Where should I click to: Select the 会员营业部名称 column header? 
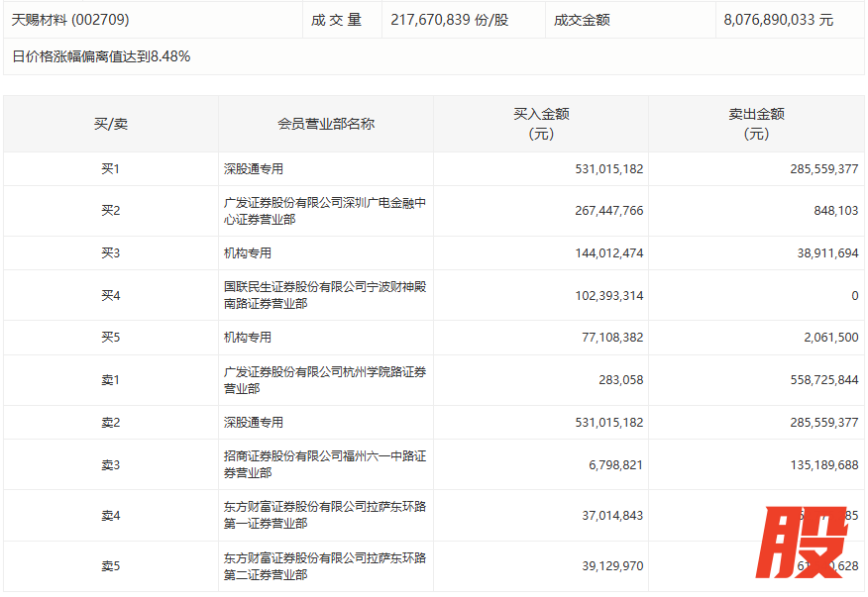[x=326, y=124]
